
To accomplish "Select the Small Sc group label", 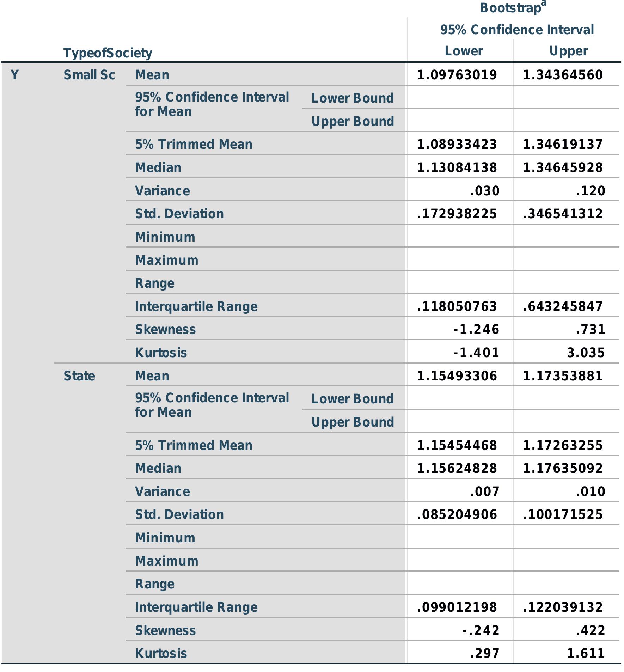I will click(x=89, y=75).
